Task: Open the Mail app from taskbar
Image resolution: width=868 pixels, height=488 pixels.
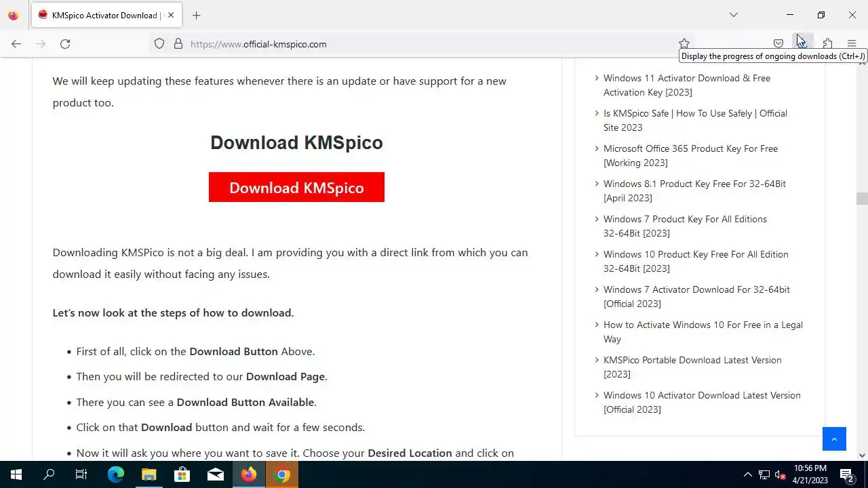Action: (216, 474)
